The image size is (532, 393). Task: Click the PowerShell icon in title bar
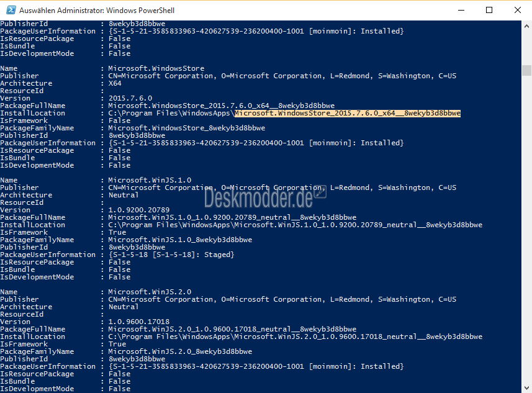[11, 10]
